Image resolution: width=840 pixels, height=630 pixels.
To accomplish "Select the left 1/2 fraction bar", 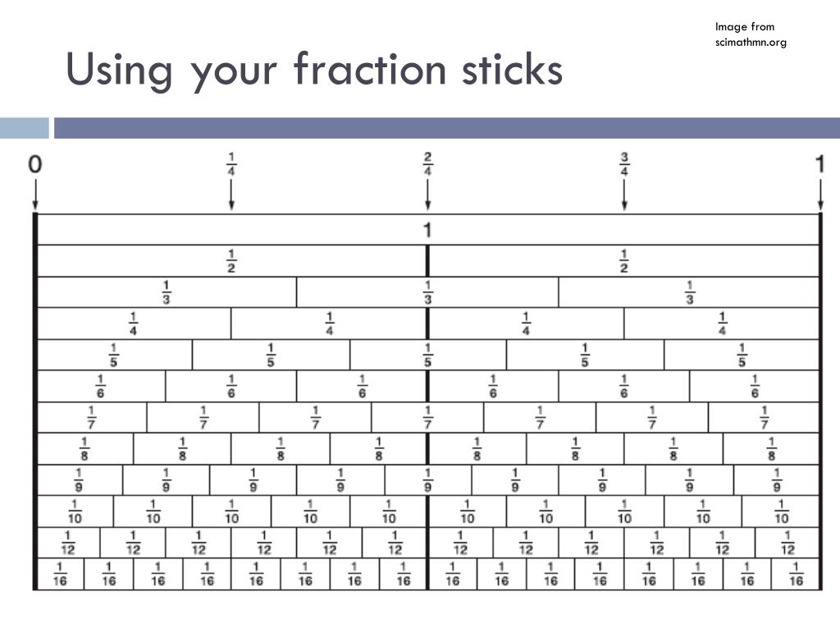I will 232,261.
